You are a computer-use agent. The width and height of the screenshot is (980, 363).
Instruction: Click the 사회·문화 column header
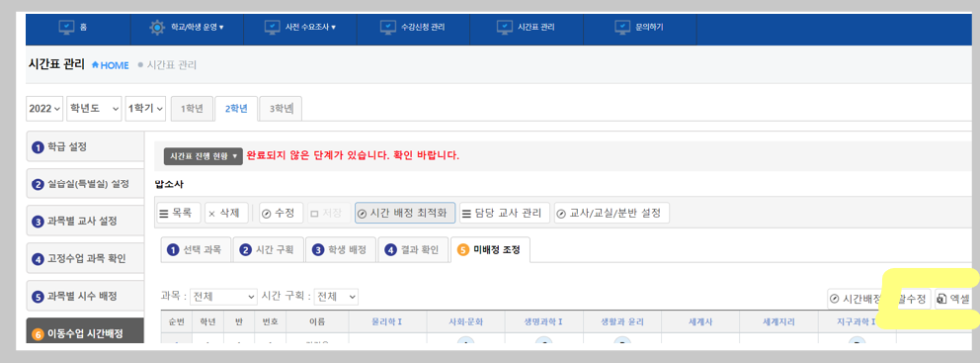click(x=466, y=322)
